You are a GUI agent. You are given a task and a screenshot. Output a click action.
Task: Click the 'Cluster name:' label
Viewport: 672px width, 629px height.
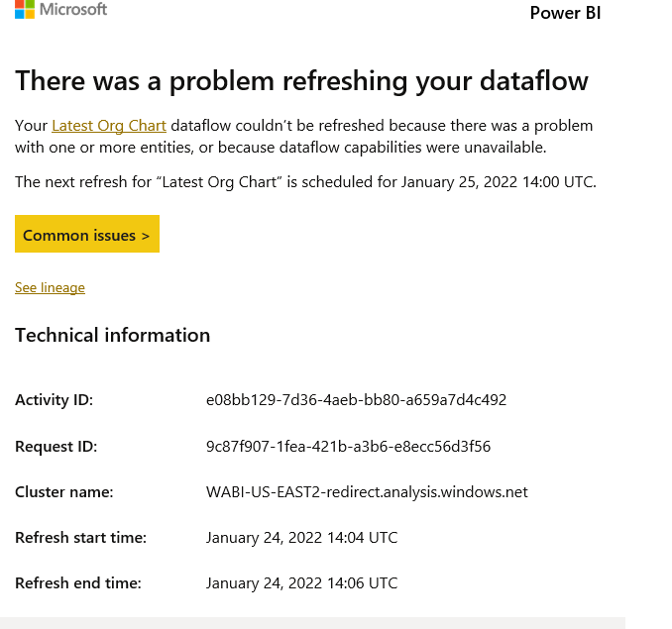coord(64,492)
